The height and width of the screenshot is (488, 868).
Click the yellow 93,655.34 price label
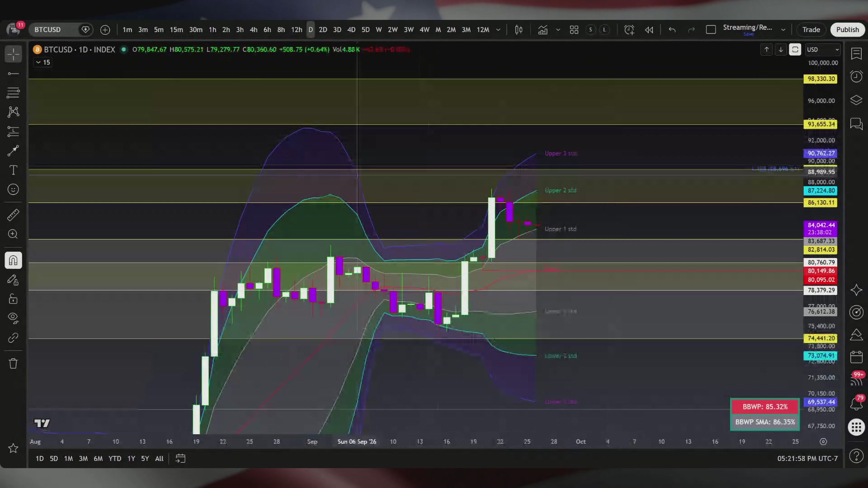click(x=821, y=124)
